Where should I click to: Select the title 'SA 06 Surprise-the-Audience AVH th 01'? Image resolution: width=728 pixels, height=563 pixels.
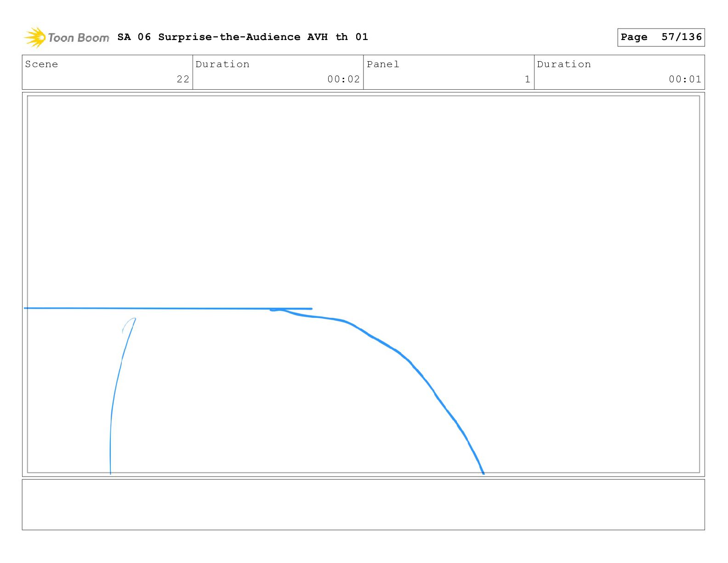[243, 37]
